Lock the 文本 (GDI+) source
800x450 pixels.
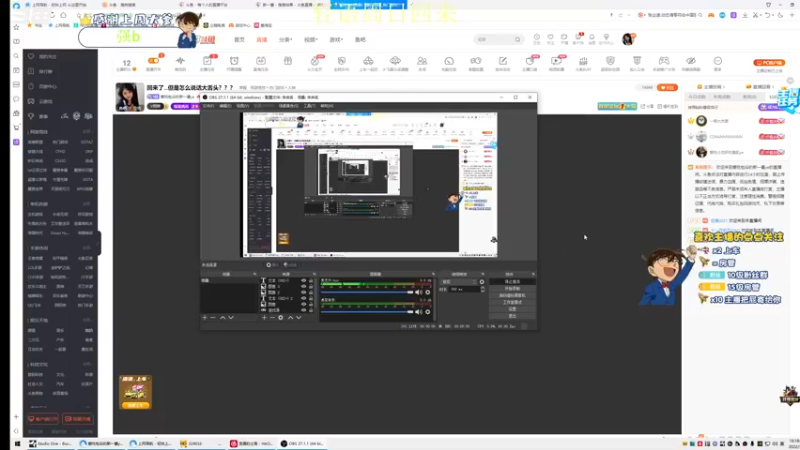pos(311,281)
